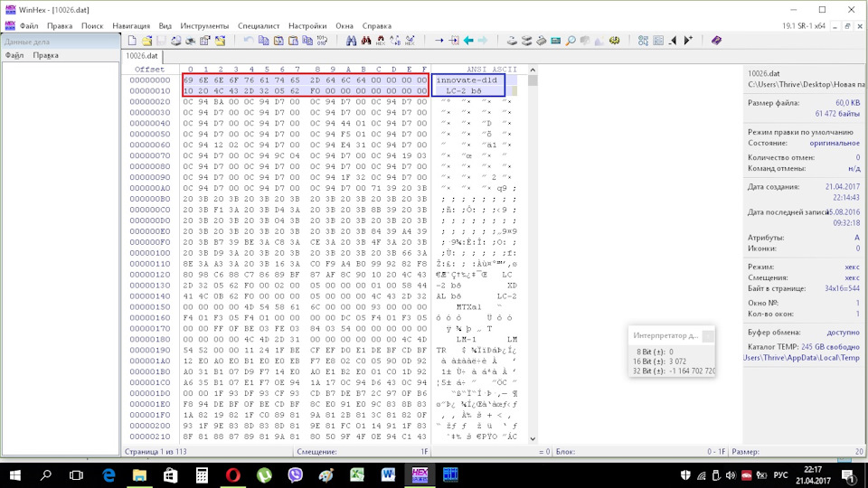The image size is (868, 488).
Task: Open Windows Start menu
Action: click(15, 474)
